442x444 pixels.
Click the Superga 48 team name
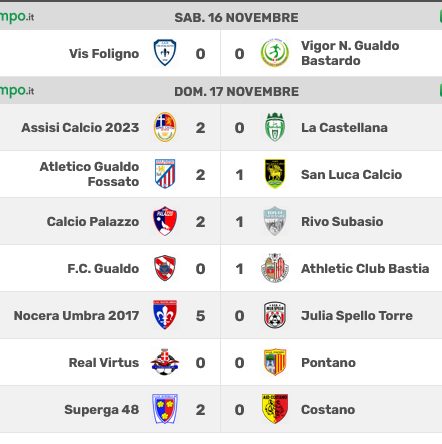[102, 409]
